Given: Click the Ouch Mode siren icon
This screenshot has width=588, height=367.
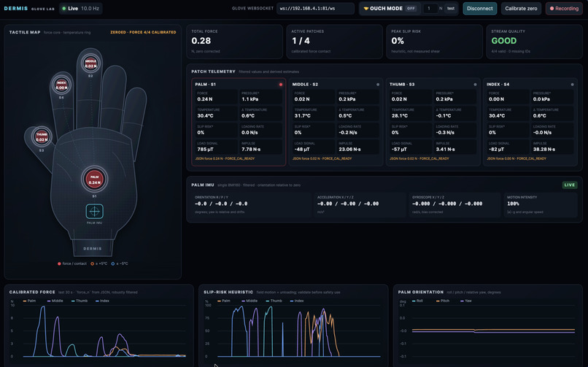Looking at the screenshot, I should (x=366, y=8).
